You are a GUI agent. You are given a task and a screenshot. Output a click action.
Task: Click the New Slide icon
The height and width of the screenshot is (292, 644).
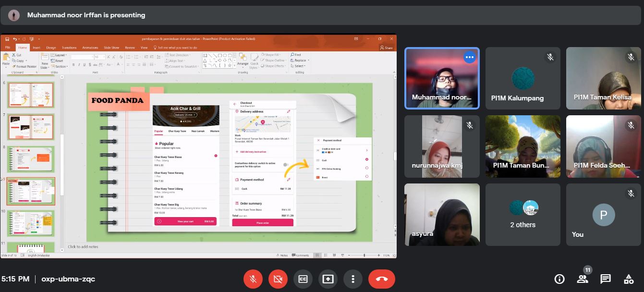tap(45, 57)
